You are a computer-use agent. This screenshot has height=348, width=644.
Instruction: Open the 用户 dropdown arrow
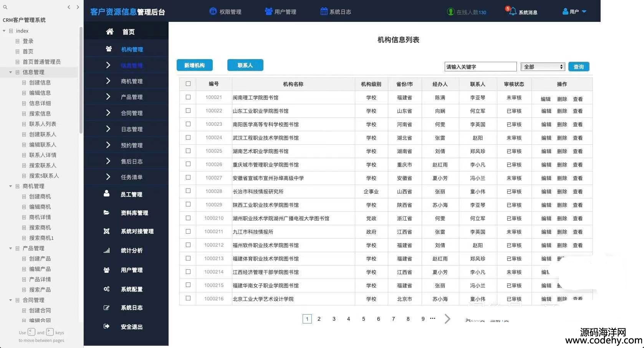click(x=584, y=12)
